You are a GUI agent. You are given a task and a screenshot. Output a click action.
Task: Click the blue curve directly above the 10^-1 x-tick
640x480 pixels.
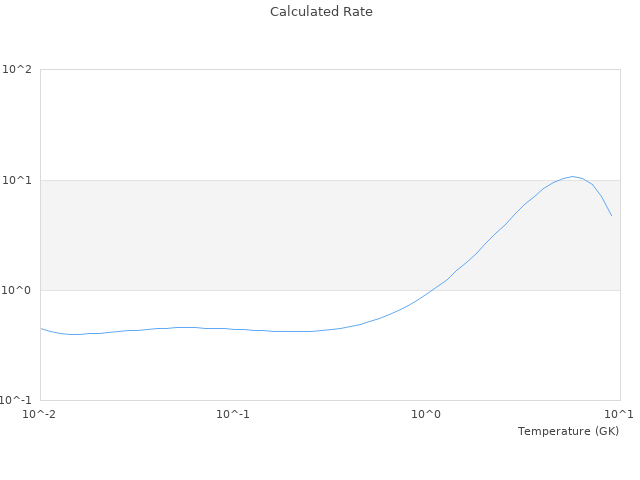233,328
